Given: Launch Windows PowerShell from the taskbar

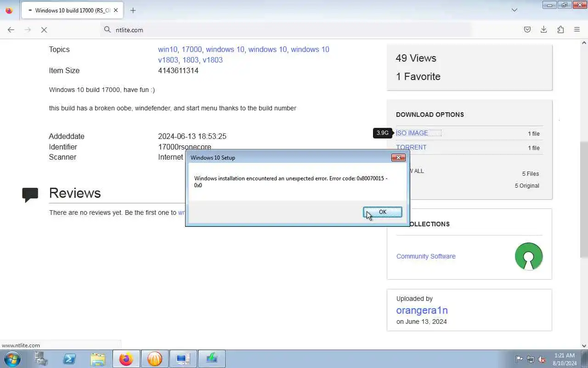Looking at the screenshot, I should coord(69,359).
